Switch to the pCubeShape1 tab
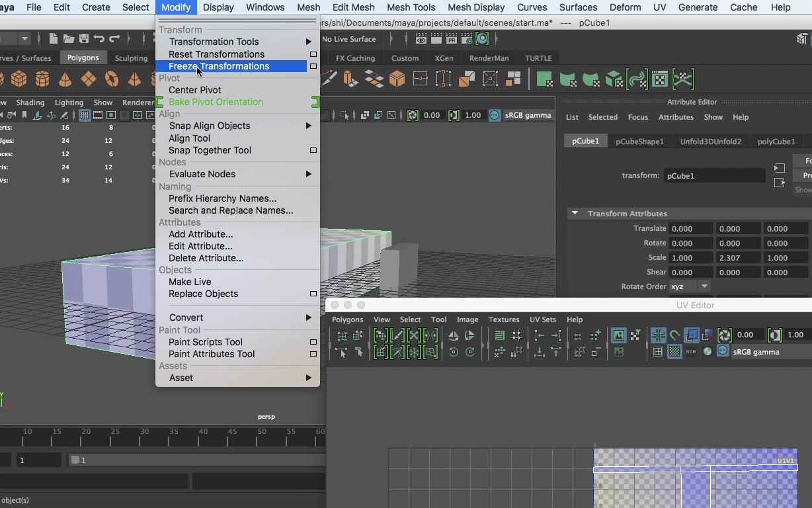The height and width of the screenshot is (508, 812). point(639,142)
